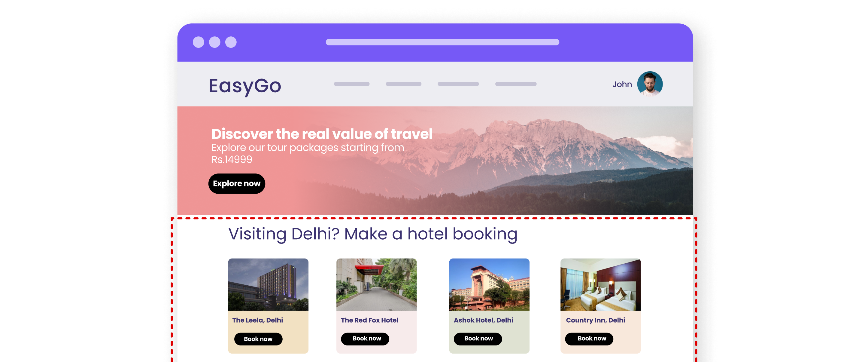This screenshot has width=868, height=362.
Task: Book now for The Leela, Delhi
Action: [x=258, y=339]
